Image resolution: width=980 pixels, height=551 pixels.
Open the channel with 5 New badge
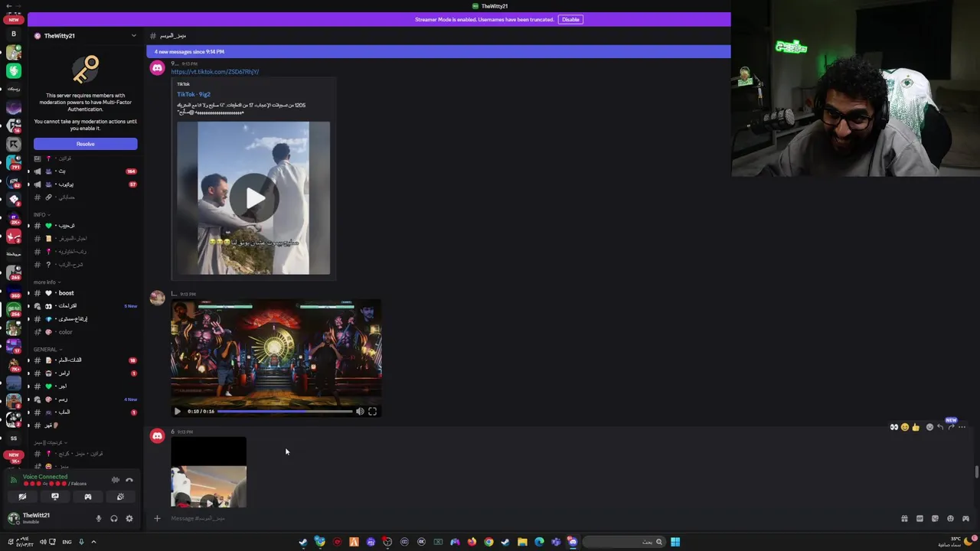click(x=84, y=306)
